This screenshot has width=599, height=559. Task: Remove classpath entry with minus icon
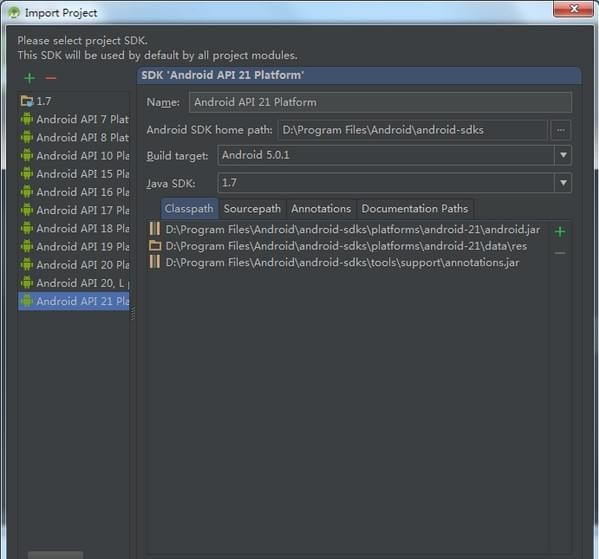(x=560, y=253)
